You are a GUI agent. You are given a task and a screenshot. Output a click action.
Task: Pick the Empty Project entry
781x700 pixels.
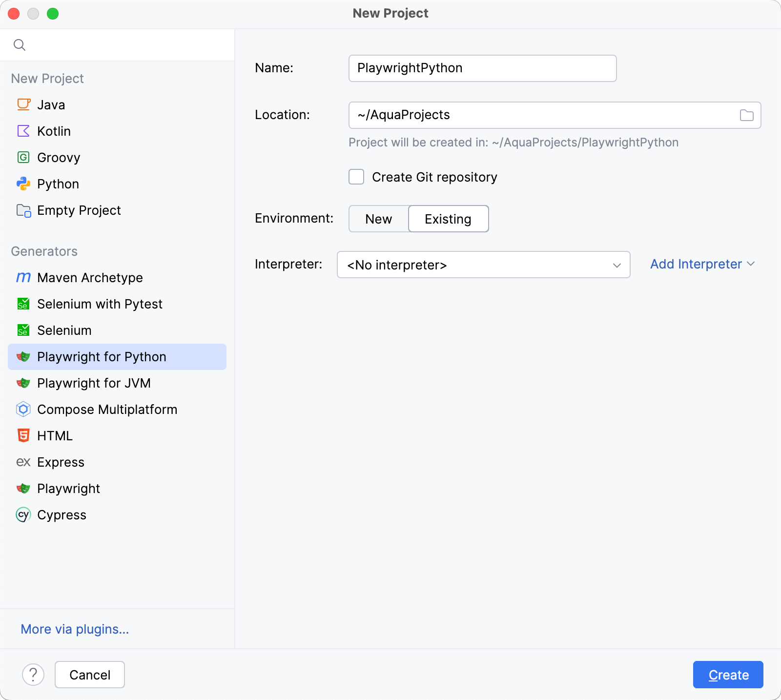tap(117, 210)
